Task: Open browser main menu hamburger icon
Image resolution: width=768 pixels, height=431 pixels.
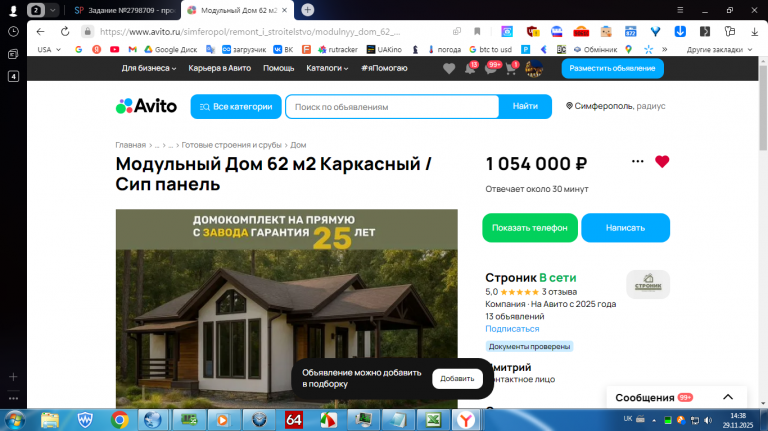Action: click(680, 10)
